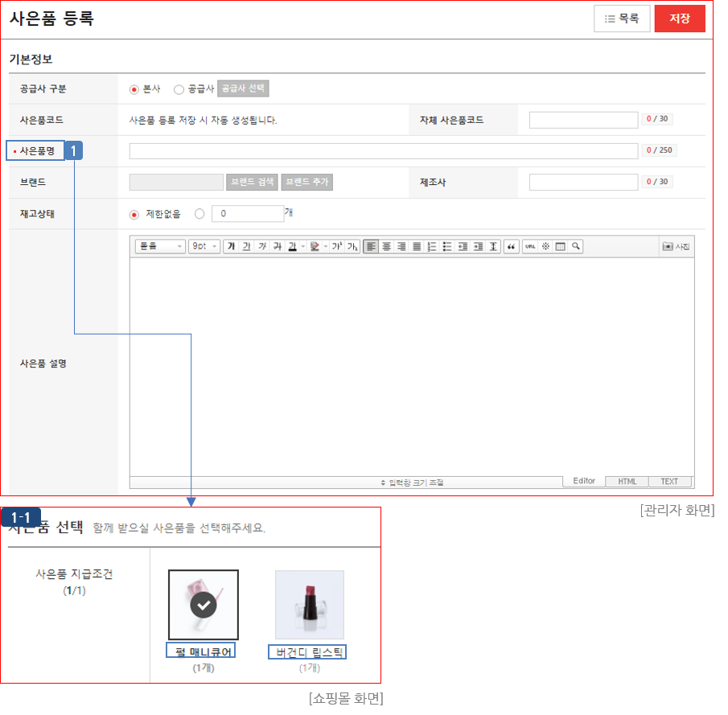This screenshot has height=715, width=728.
Task: Click the 사은품명 text input field
Action: pyautogui.click(x=385, y=151)
